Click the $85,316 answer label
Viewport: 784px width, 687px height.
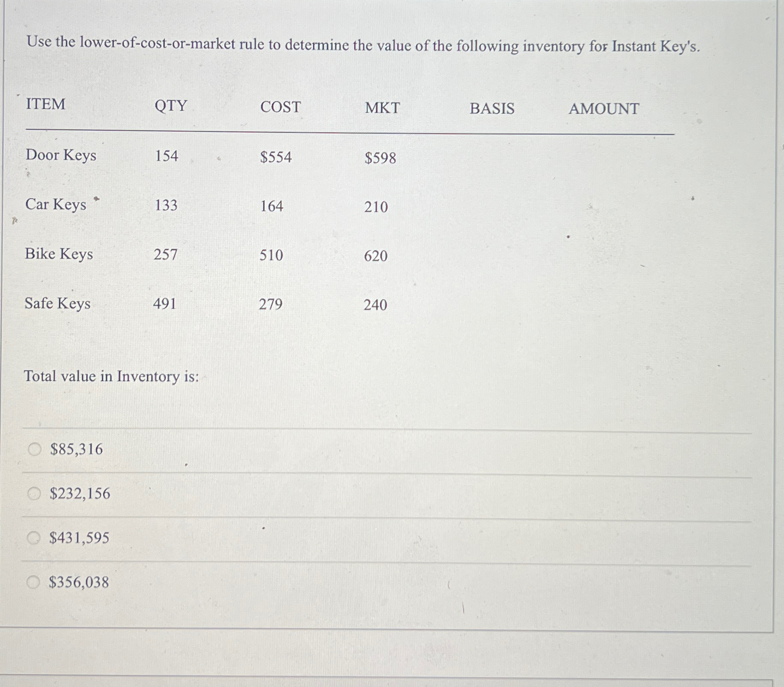pyautogui.click(x=77, y=449)
